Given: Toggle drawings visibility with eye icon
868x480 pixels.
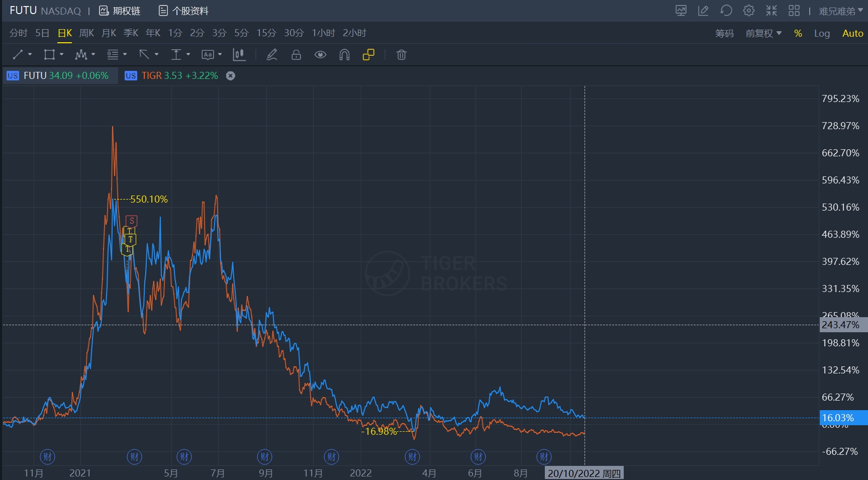Looking at the screenshot, I should (320, 54).
